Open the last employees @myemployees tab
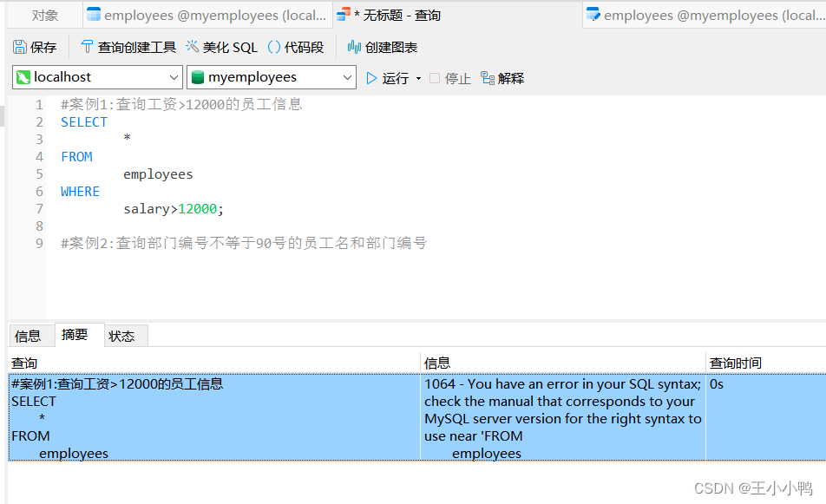This screenshot has height=504, width=826. coord(705,16)
